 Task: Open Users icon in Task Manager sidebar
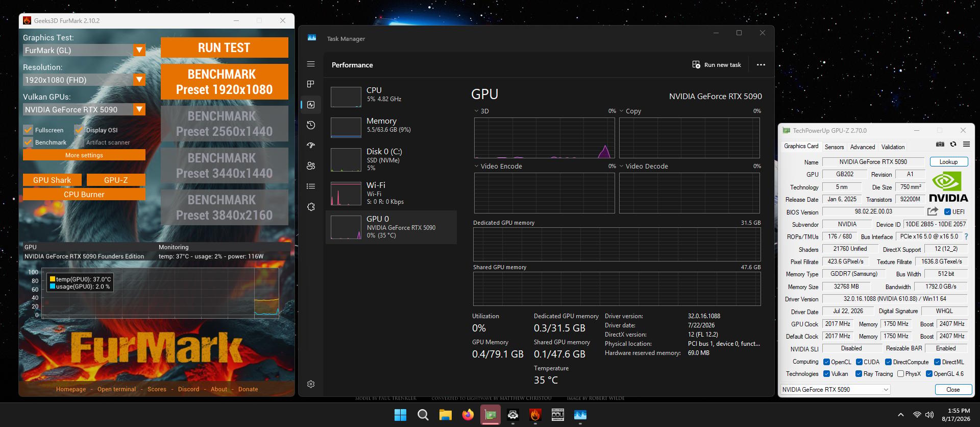(311, 166)
